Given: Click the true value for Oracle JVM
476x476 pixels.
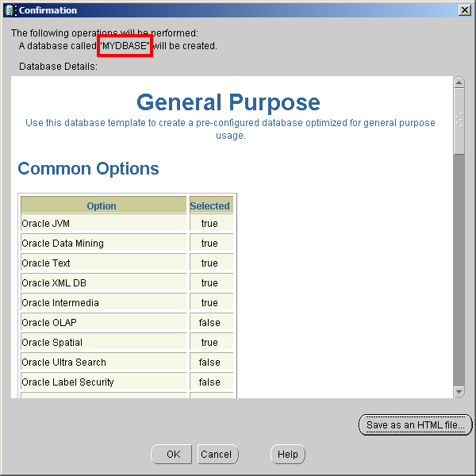Looking at the screenshot, I should (x=211, y=224).
